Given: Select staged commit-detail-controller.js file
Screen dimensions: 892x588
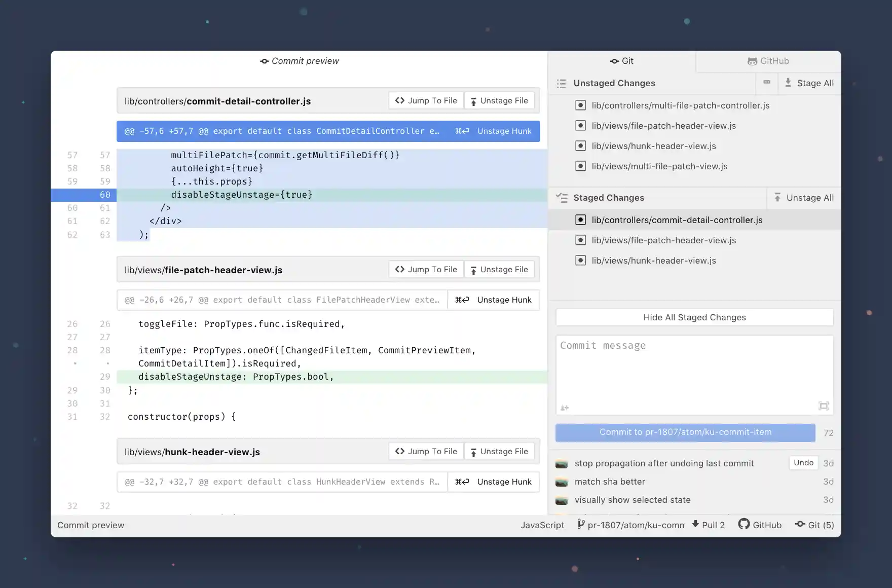Looking at the screenshot, I should coord(695,220).
